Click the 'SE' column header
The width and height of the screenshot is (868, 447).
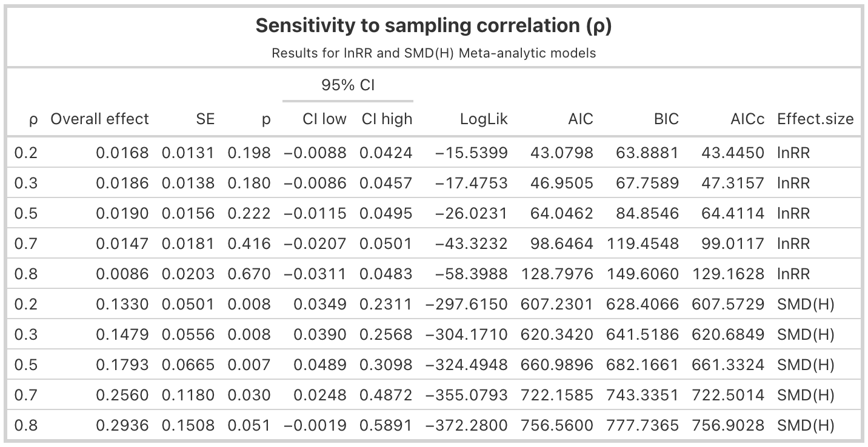[205, 119]
